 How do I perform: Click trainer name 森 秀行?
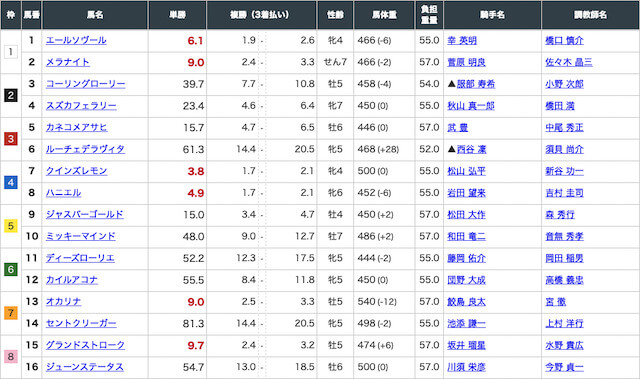pyautogui.click(x=560, y=214)
